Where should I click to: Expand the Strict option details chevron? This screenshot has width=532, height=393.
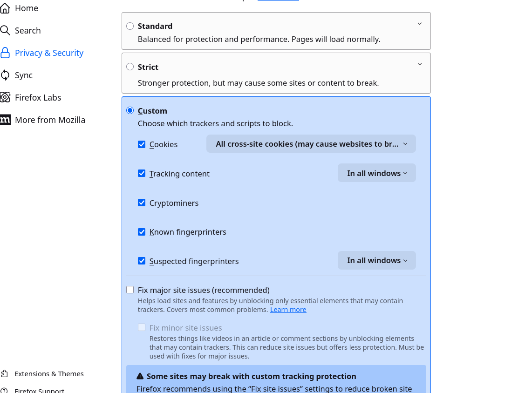(x=419, y=64)
